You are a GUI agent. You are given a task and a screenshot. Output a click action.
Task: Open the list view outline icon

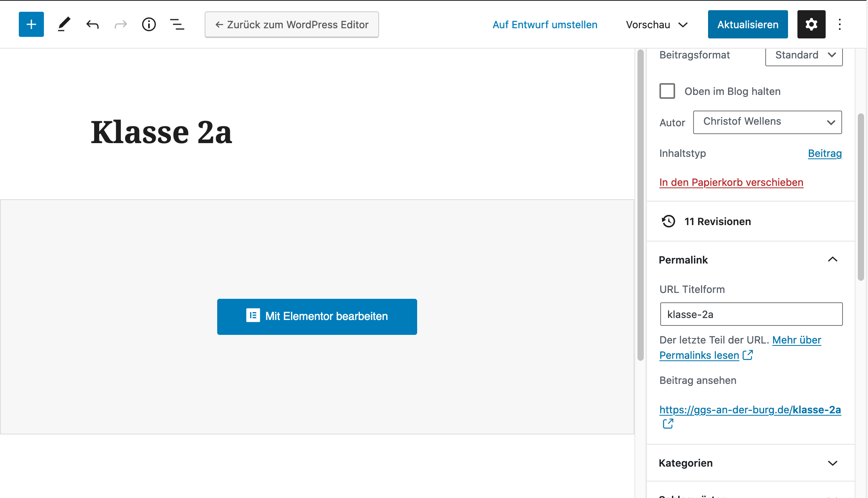[177, 24]
